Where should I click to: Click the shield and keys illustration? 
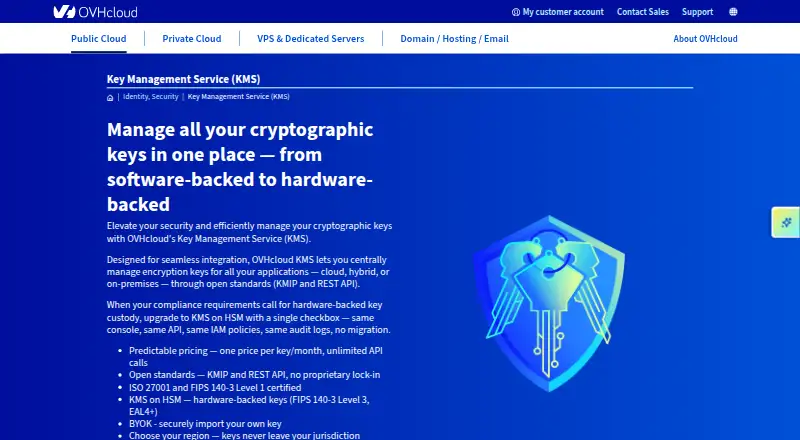549,304
